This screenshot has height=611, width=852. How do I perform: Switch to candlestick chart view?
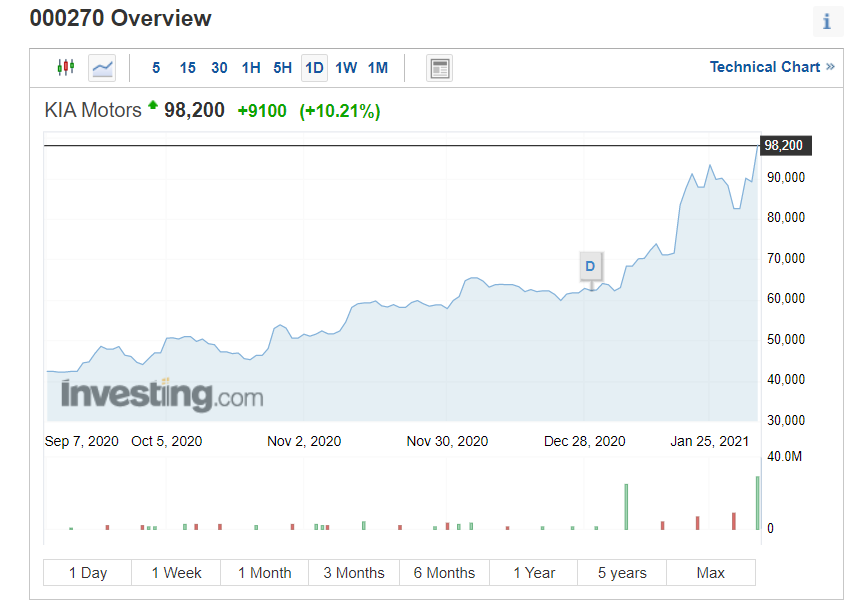click(x=66, y=67)
